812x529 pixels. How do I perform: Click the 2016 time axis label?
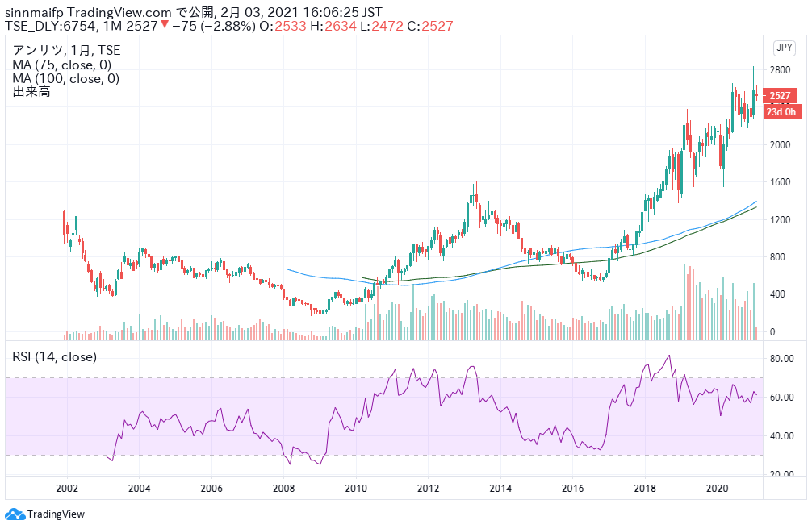(573, 488)
